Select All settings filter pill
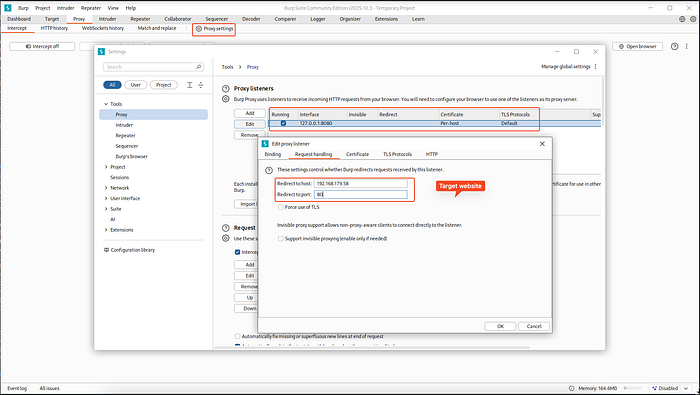700x395 pixels. (x=112, y=85)
